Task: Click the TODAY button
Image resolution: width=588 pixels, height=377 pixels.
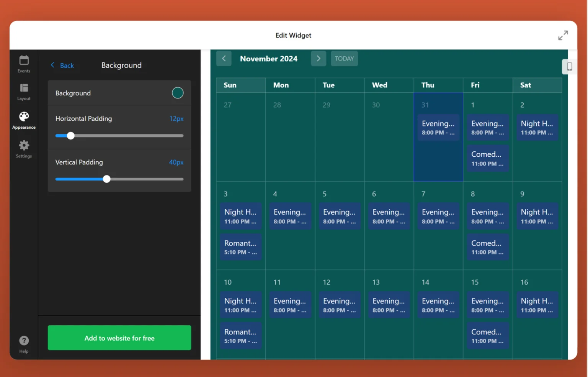Action: [344, 59]
